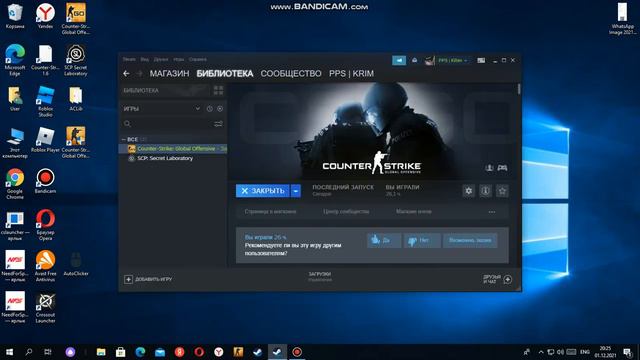
Task: Open the Друзья menu
Action: coord(161,59)
